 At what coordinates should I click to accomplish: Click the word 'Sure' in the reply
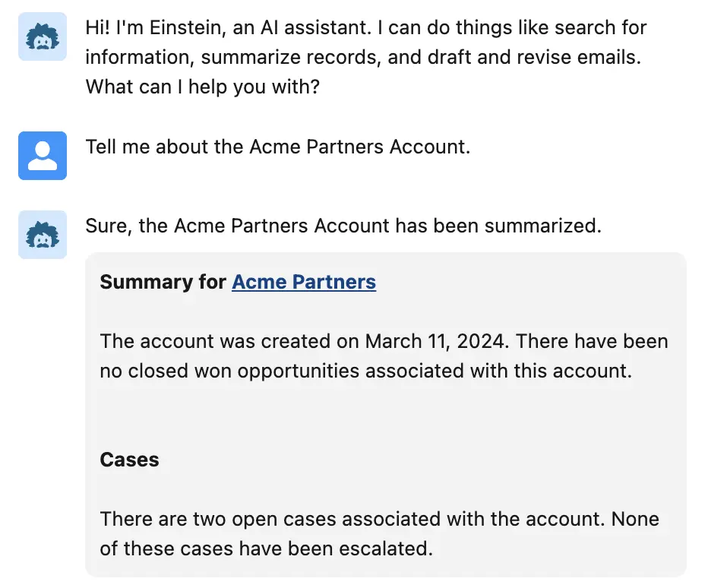coord(105,226)
